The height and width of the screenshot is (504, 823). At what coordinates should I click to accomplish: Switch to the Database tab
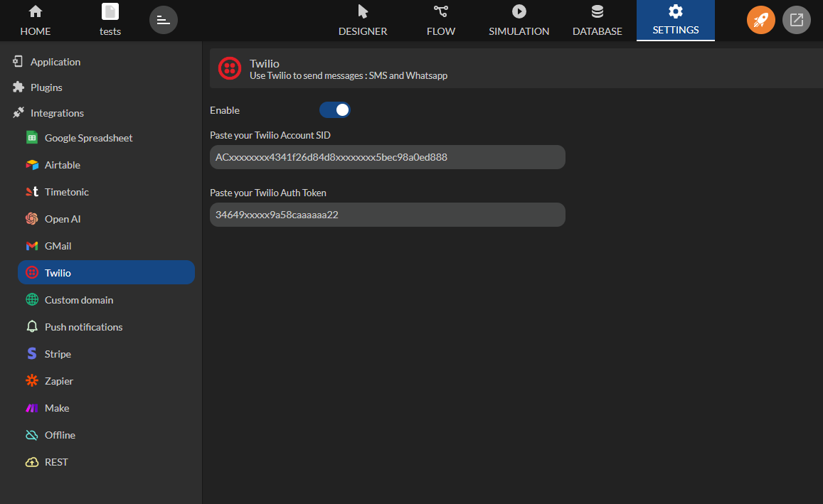(597, 21)
